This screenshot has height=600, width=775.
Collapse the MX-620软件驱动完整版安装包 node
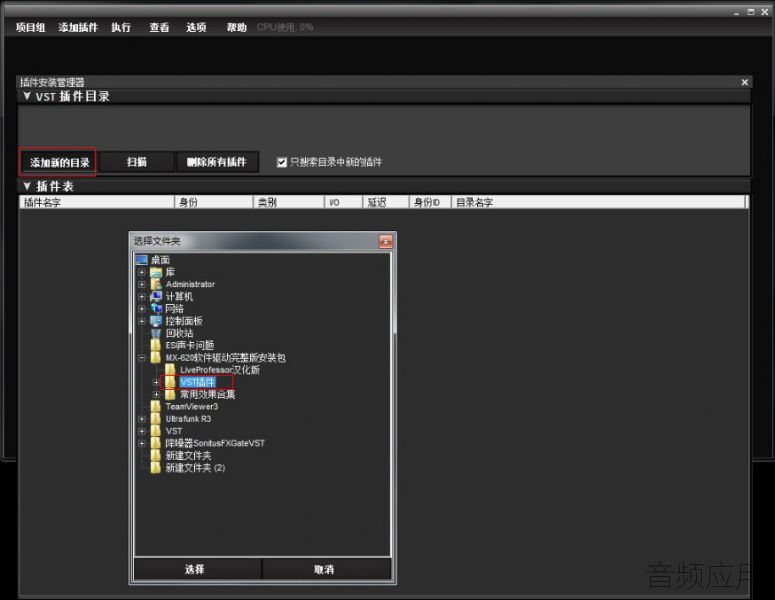point(142,358)
